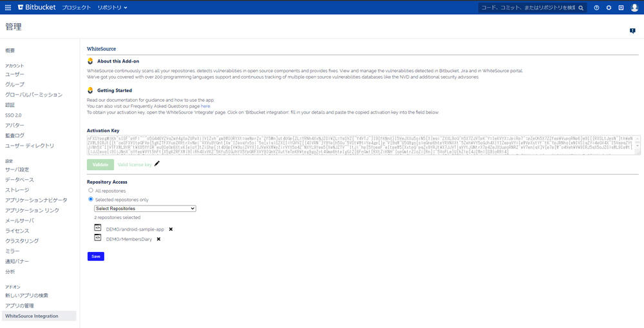The height and width of the screenshot is (328, 644).
Task: Open クラスタリング in the sidebar
Action: point(22,241)
